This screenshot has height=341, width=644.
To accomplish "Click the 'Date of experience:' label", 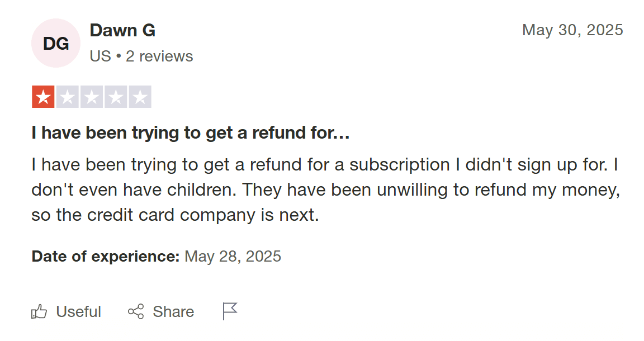I will tap(106, 257).
